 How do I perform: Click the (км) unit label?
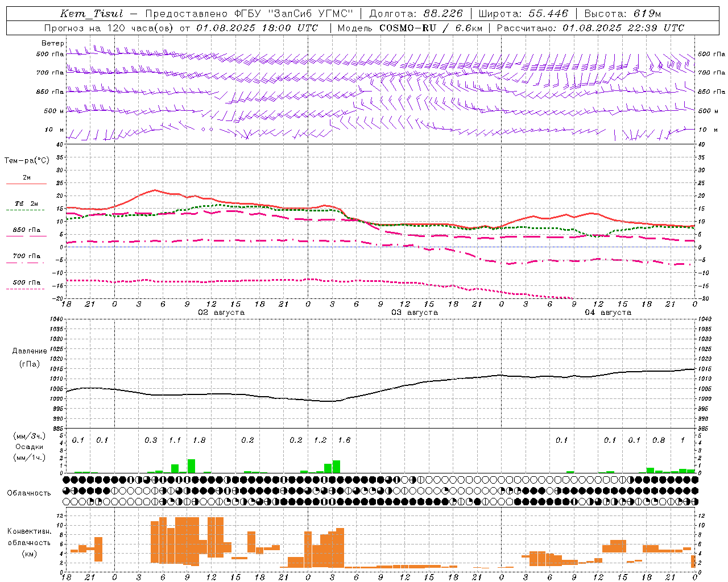point(30,554)
